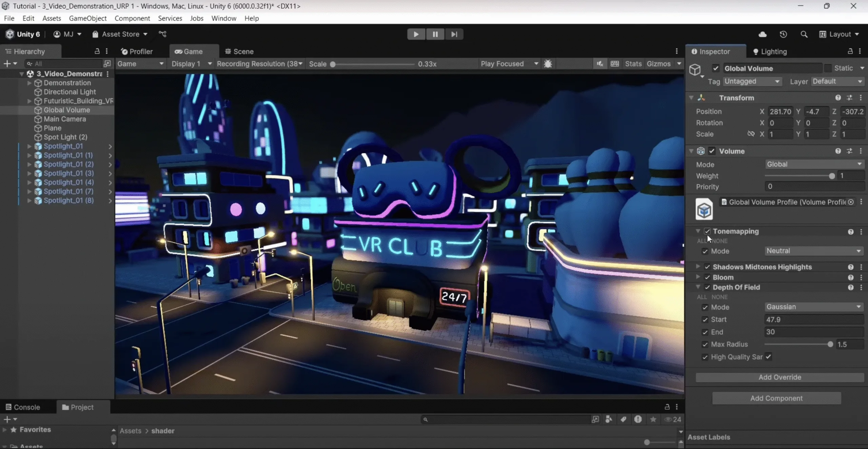Toggle the Game view debugger bug icon
The width and height of the screenshot is (868, 449).
click(548, 64)
